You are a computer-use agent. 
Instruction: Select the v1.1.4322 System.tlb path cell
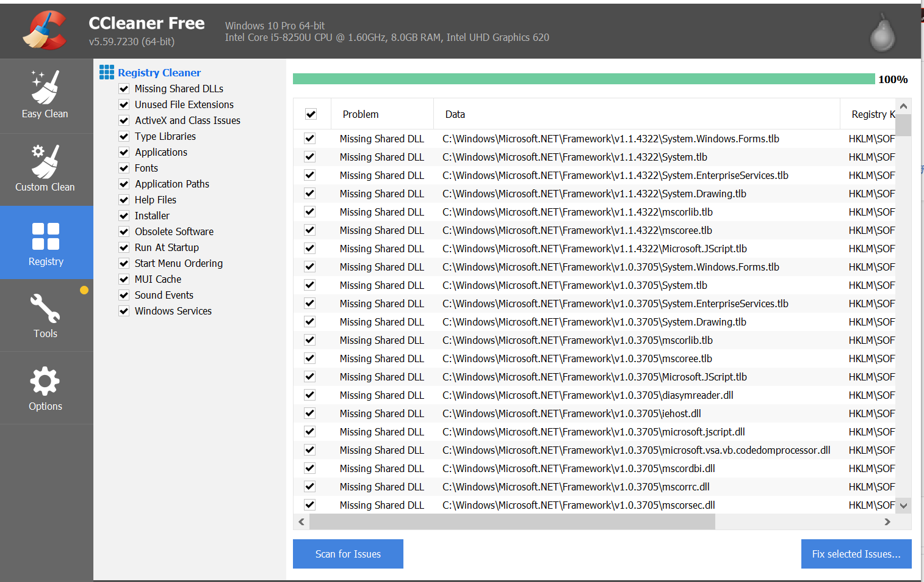(575, 157)
